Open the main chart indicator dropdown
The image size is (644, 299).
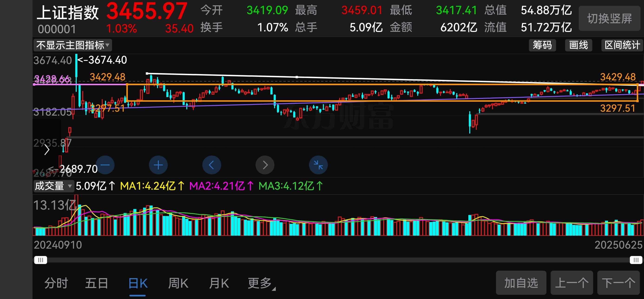click(72, 45)
